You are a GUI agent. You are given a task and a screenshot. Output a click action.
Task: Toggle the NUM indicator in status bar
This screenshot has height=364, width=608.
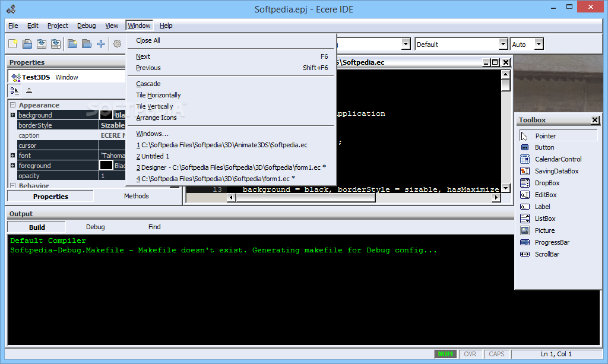tap(445, 354)
